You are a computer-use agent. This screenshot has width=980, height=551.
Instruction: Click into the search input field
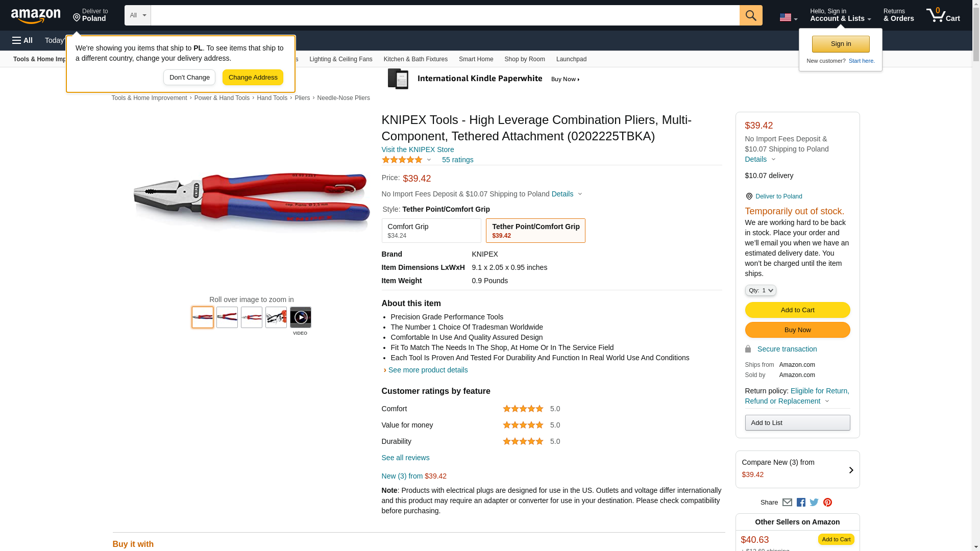[444, 15]
